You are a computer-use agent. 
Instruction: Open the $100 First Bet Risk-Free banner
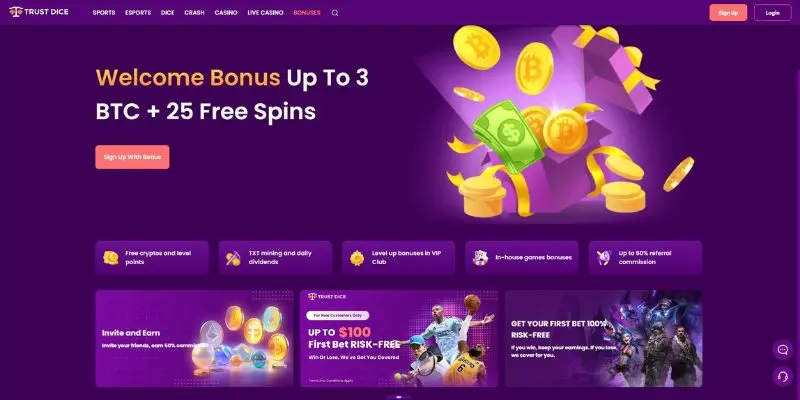point(399,339)
